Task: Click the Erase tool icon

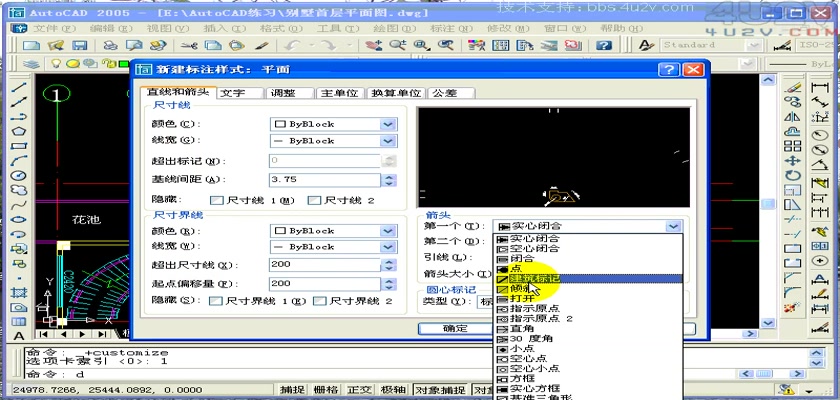Action: 793,87
